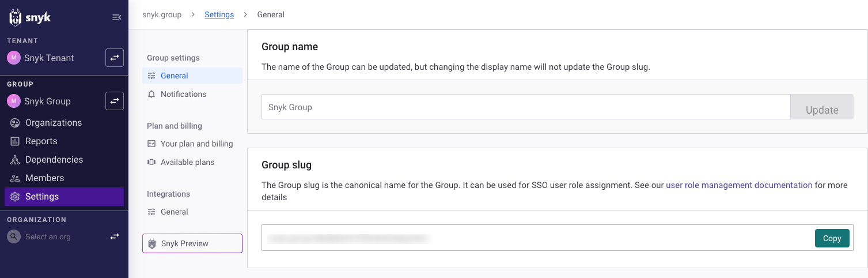This screenshot has height=278, width=868.
Task: Open Members page in the sidebar
Action: pos(44,178)
